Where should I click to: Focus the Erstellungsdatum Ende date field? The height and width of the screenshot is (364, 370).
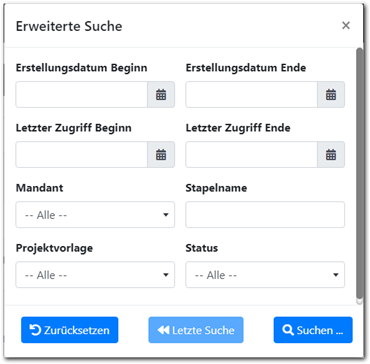252,95
